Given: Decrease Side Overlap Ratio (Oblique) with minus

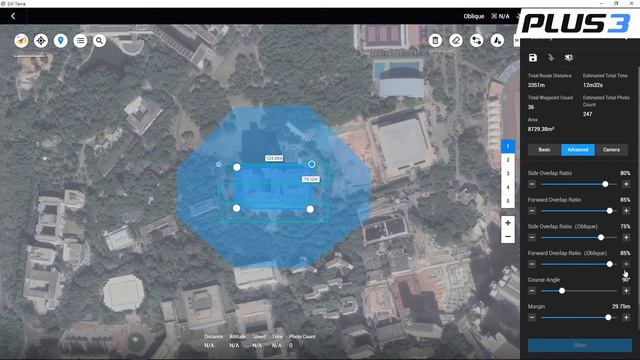Looking at the screenshot, I should coord(532,237).
